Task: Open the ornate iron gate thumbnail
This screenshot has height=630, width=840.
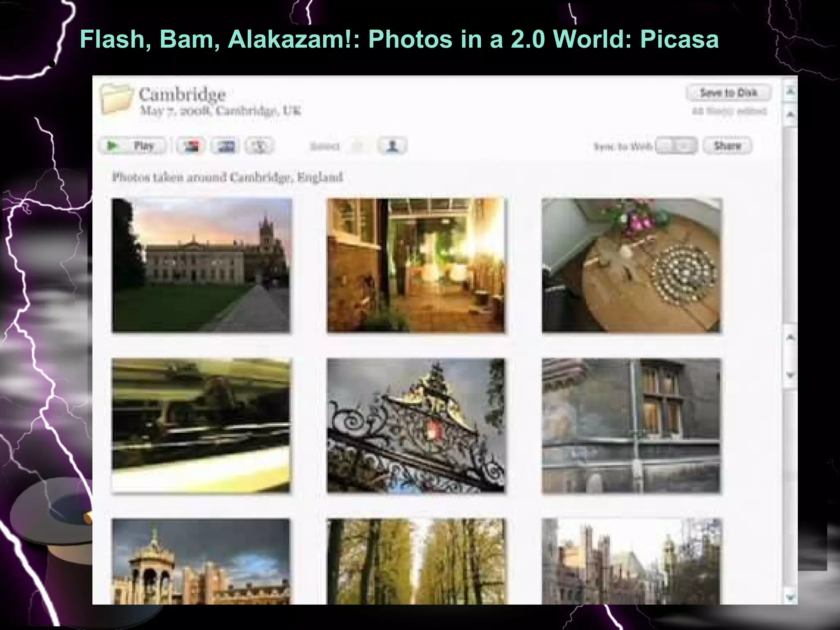Action: point(416,425)
